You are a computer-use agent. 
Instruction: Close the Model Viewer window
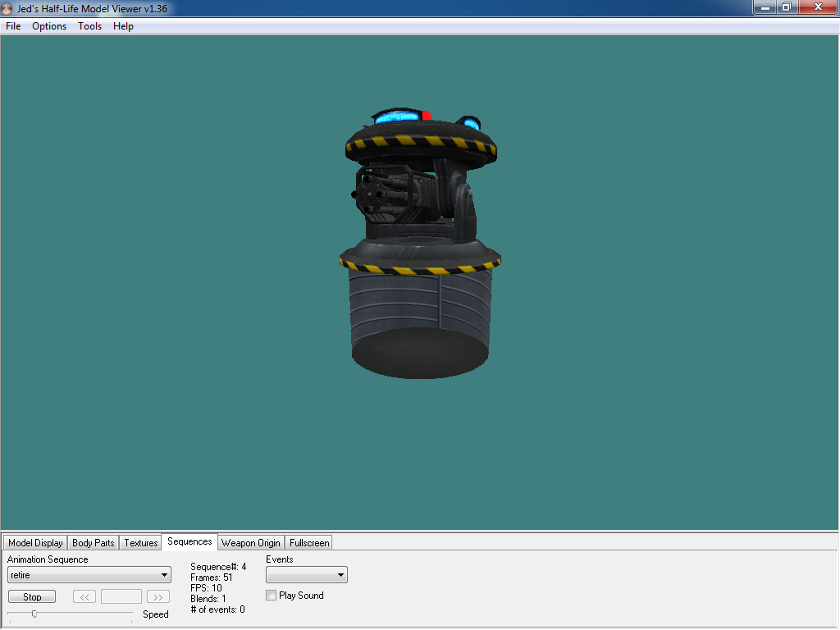[x=818, y=7]
